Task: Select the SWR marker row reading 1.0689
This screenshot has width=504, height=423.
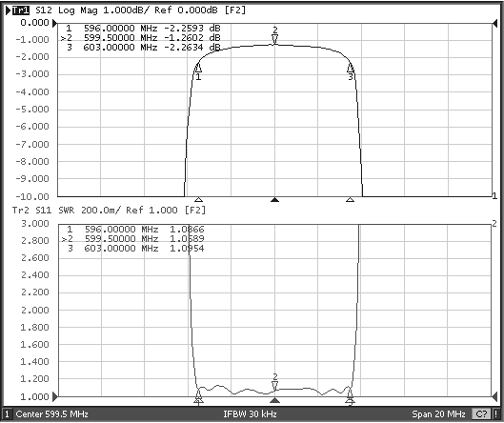Action: point(132,239)
